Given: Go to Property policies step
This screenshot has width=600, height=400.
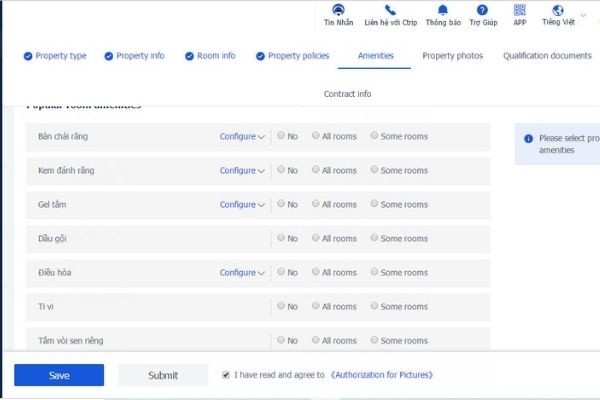Looking at the screenshot, I should click(x=293, y=56).
